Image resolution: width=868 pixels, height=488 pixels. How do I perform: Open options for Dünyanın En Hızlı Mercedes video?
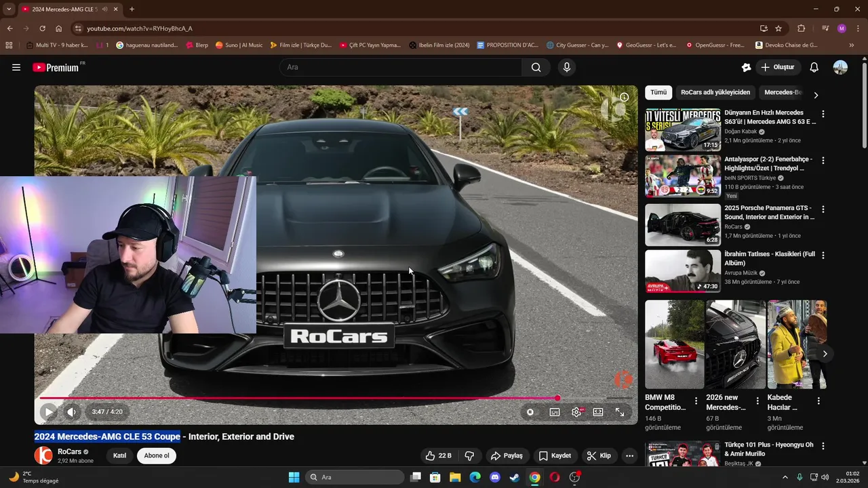tap(823, 115)
